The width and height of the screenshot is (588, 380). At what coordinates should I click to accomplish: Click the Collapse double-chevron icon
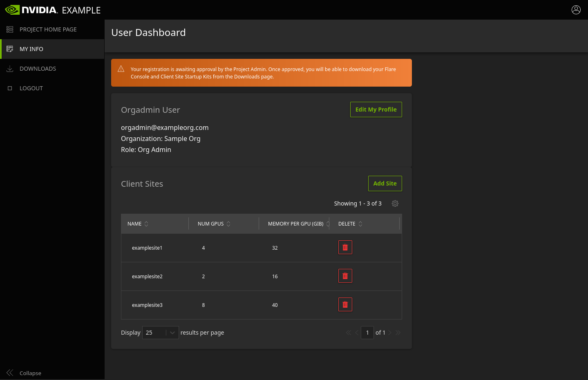coord(10,373)
